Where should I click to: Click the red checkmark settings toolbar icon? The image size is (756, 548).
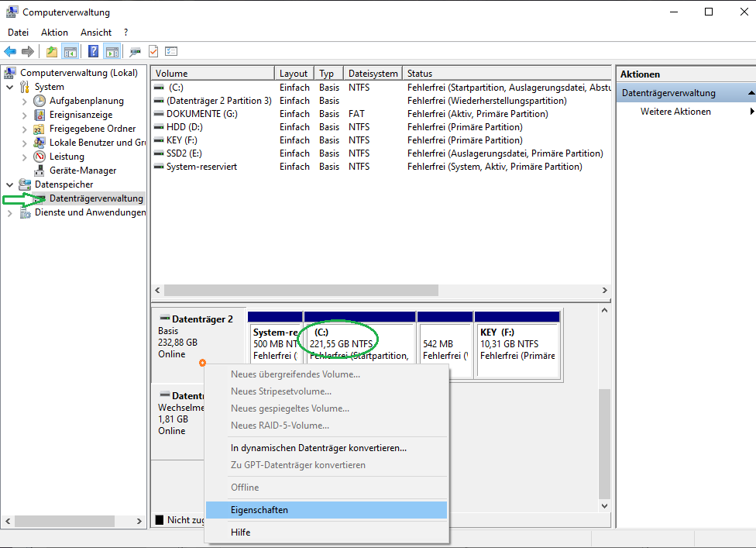(x=153, y=51)
